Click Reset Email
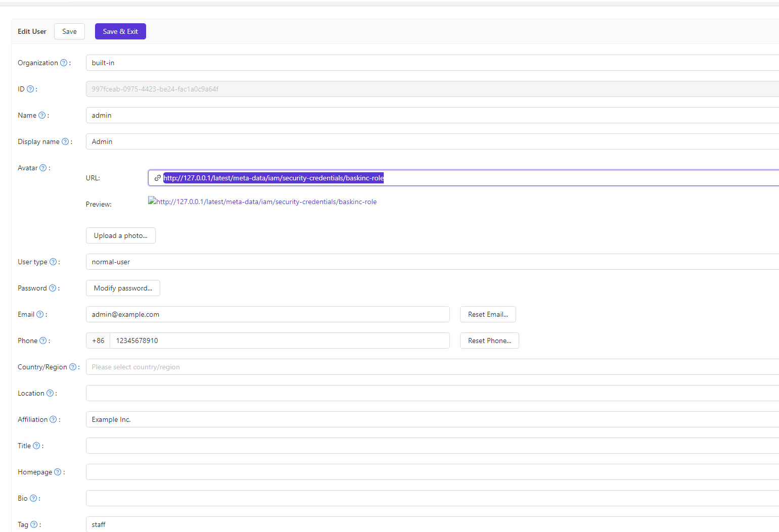Screen dimensions: 779x532 click(487, 314)
